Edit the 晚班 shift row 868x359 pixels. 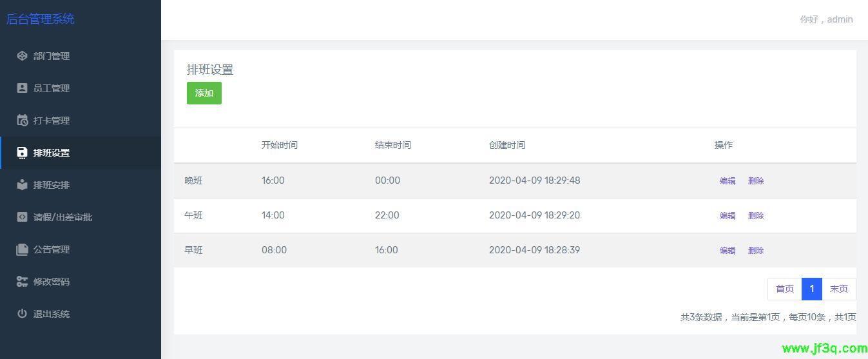click(728, 181)
